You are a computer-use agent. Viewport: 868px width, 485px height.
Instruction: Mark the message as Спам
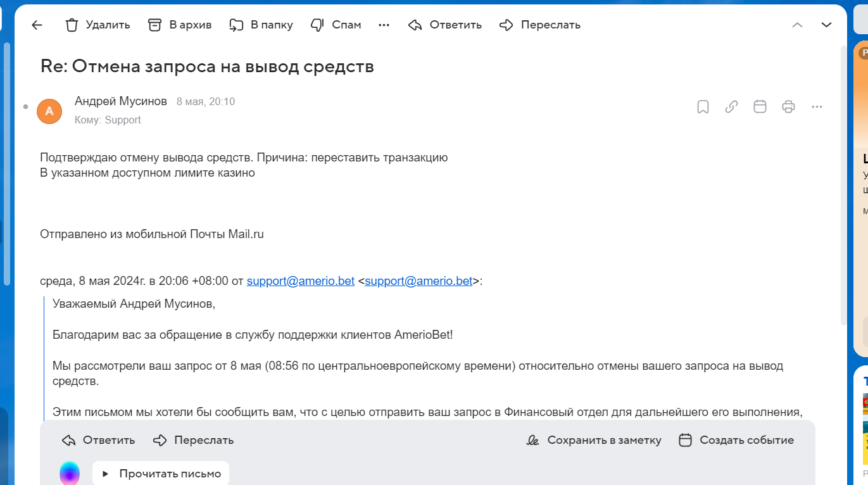[x=336, y=25]
